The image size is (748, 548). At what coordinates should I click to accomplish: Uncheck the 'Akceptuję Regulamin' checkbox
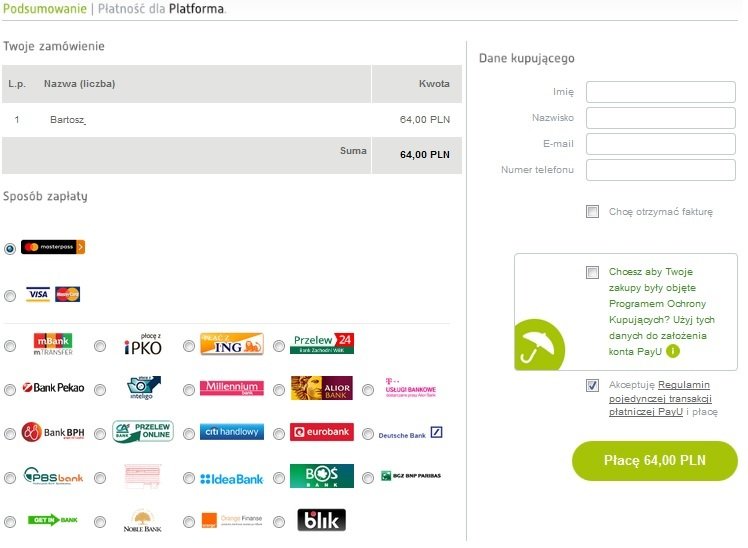point(593,385)
